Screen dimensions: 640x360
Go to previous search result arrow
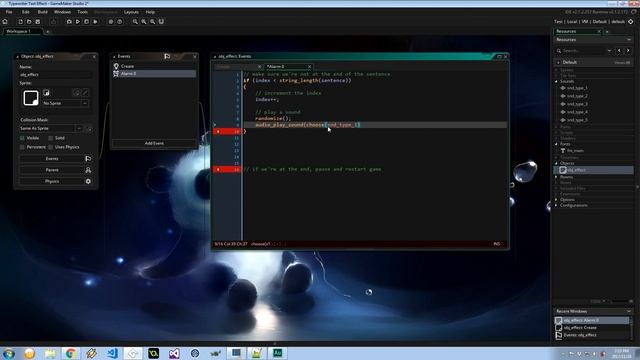pos(619,51)
